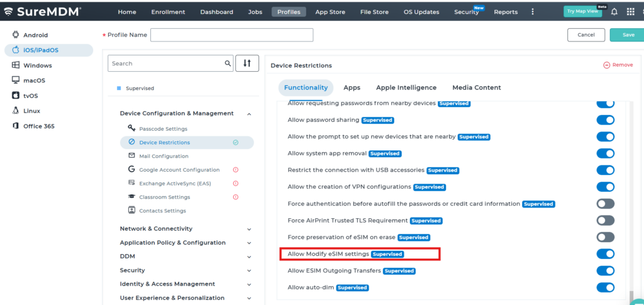
Task: Click the Android platform icon
Action: [16, 35]
